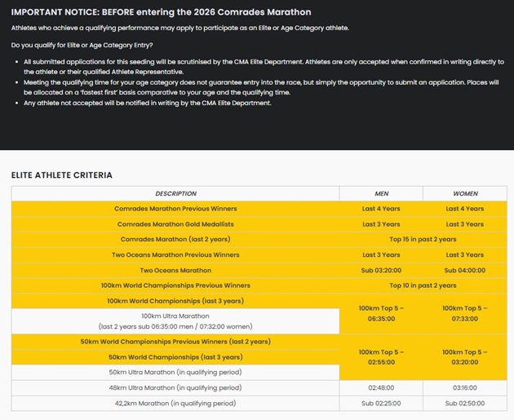Click 'Do you qualify for Elite' question text

pos(88,46)
